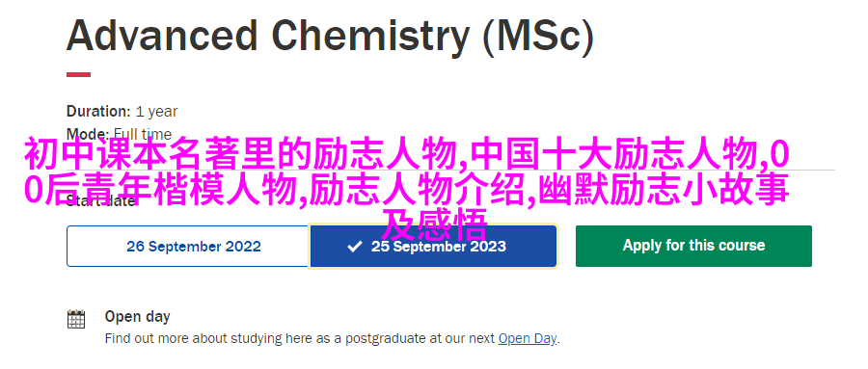This screenshot has height=369, width=868.
Task: Click the '1 year' duration value
Action: (156, 112)
